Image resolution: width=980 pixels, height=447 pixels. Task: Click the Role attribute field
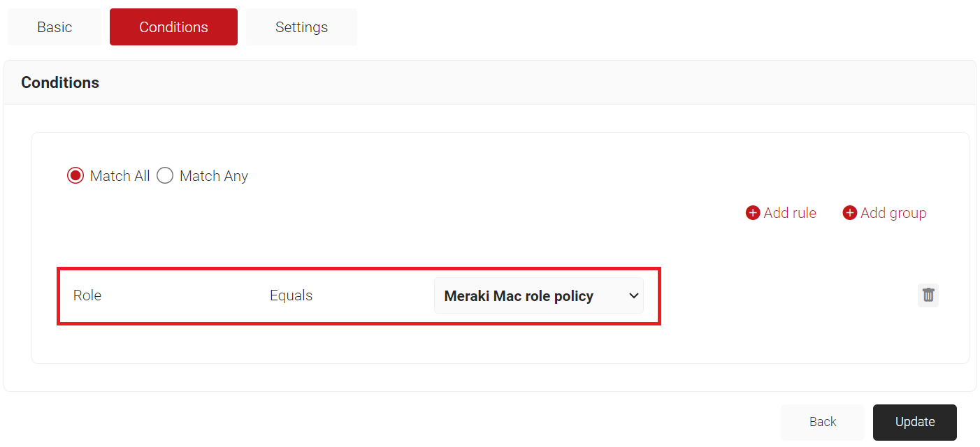click(87, 295)
